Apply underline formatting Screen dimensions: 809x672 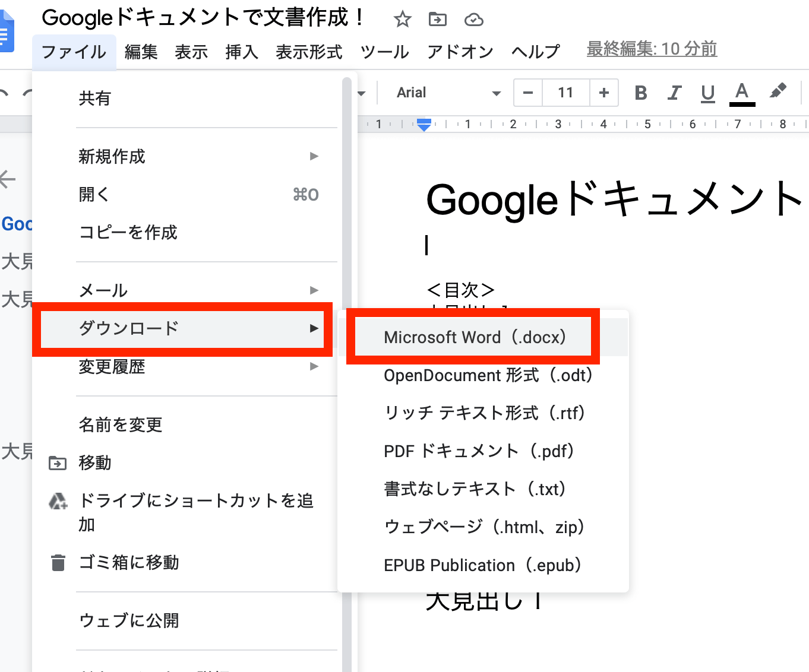click(x=707, y=93)
